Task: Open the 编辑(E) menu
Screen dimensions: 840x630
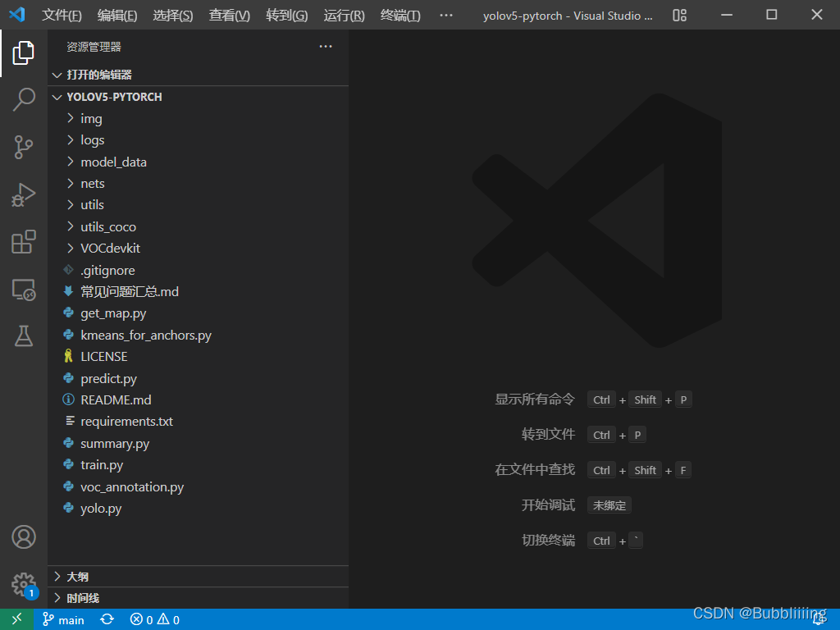Action: [x=117, y=16]
